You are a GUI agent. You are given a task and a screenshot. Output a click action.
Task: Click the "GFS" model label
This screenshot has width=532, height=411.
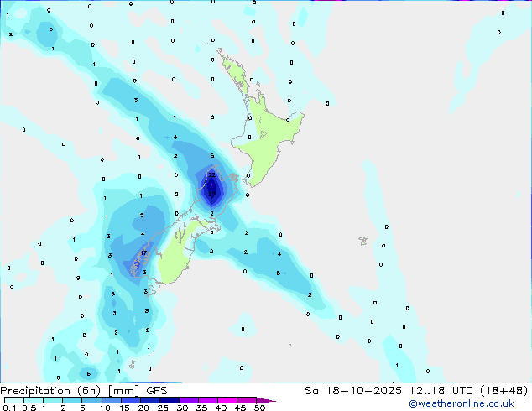tap(157, 391)
